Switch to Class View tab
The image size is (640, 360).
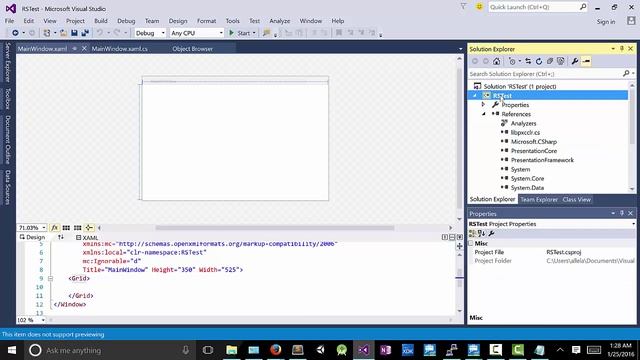[x=576, y=200]
